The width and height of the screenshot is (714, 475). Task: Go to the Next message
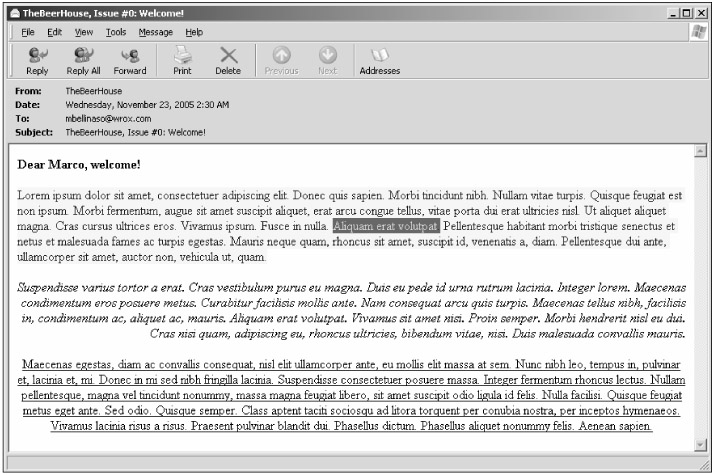(327, 60)
